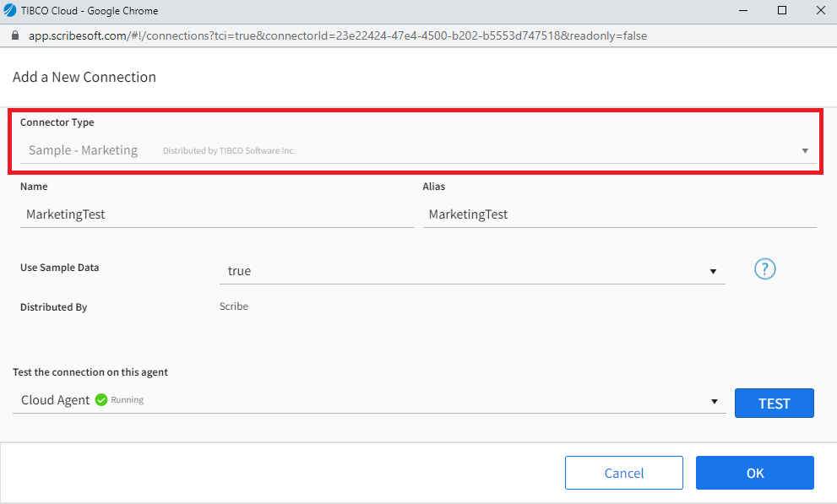837x504 pixels.
Task: Click the OK button
Action: point(755,473)
